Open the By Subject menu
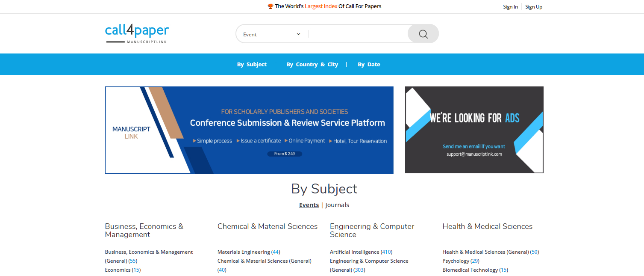 point(252,65)
